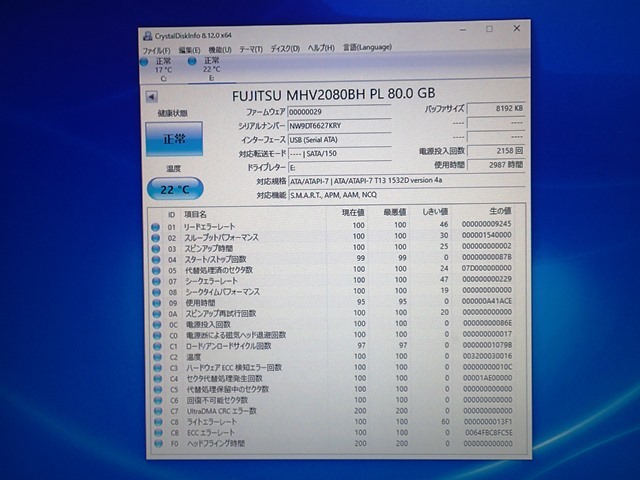Click the 22 °C temperature button
This screenshot has width=640, height=480.
click(175, 189)
